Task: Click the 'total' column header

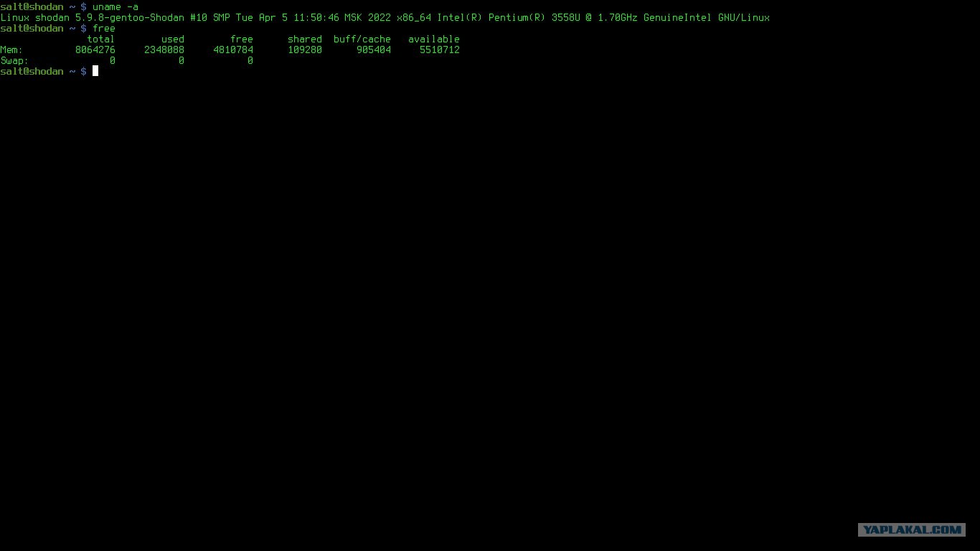Action: pos(101,39)
